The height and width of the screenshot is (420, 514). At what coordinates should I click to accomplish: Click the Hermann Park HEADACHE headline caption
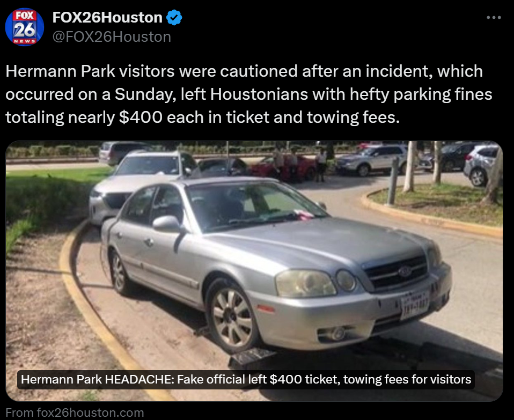tap(246, 379)
